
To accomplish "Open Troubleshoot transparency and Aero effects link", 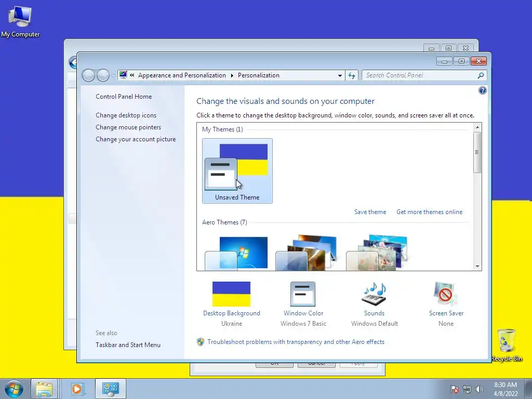I will click(296, 342).
